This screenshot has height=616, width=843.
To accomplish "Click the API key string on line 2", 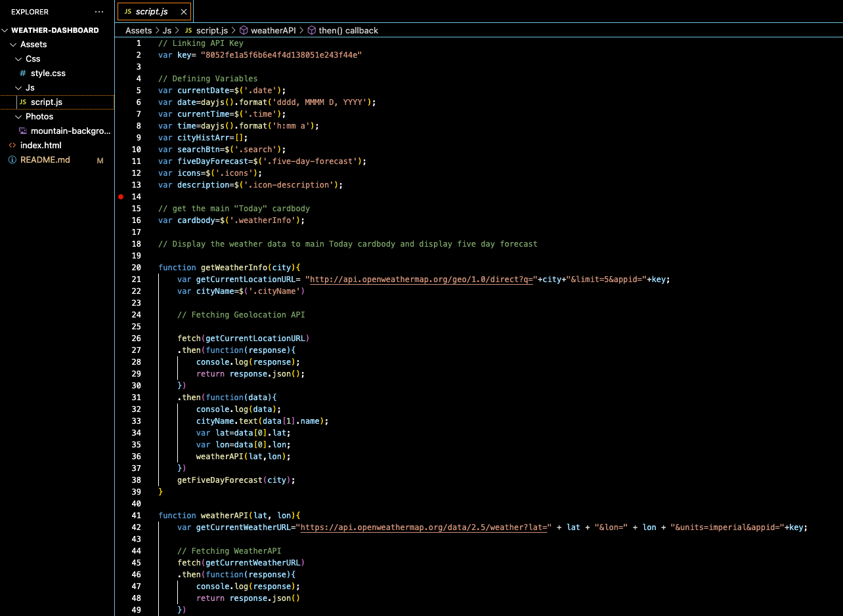I will 282,55.
